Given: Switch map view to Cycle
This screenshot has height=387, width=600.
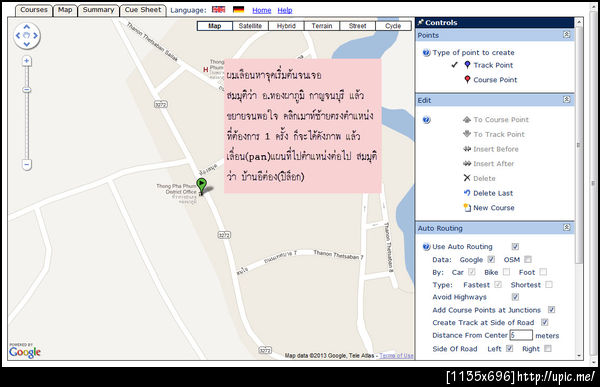Looking at the screenshot, I should point(393,26).
